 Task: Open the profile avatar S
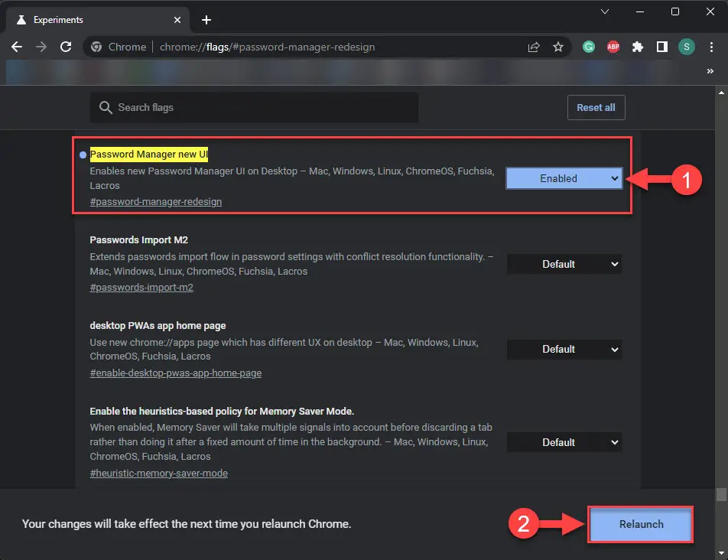687,47
